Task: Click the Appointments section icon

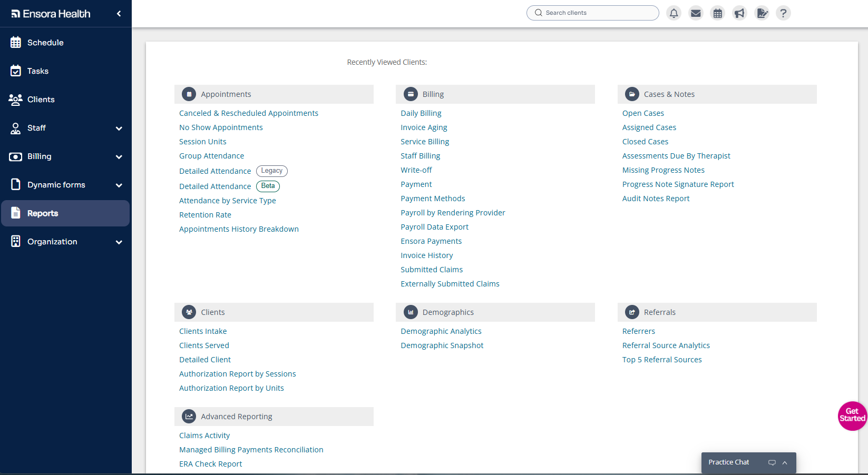Action: click(189, 94)
